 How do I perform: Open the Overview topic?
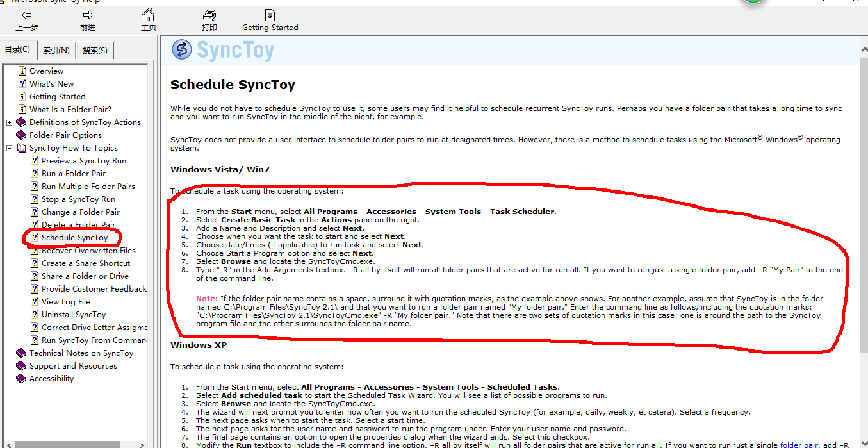[x=46, y=71]
